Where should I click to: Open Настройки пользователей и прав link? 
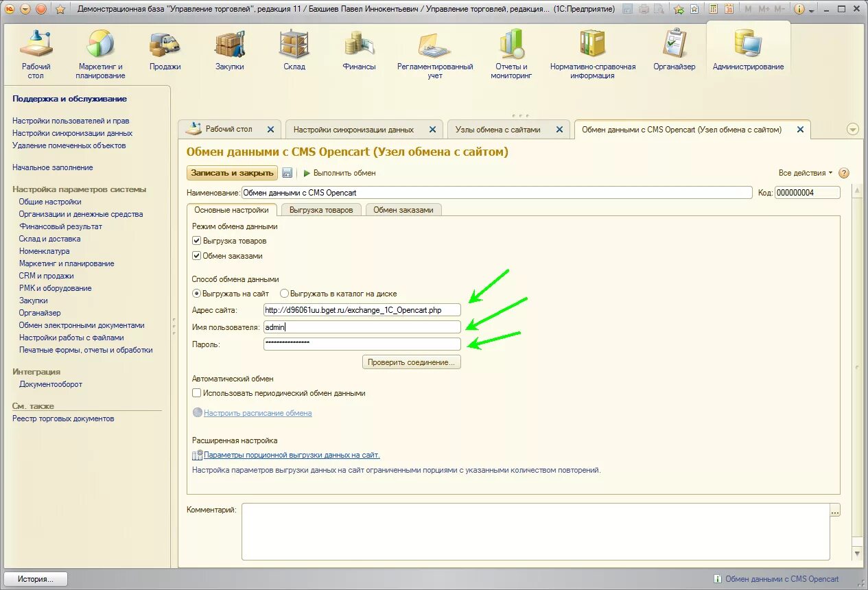71,121
